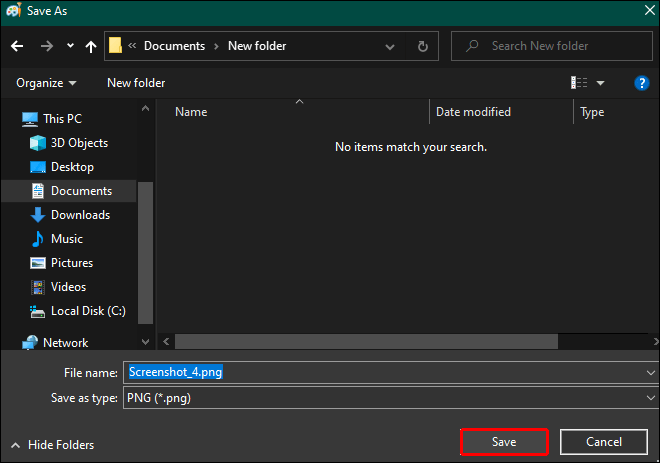Refresh the New folder location

coord(423,46)
